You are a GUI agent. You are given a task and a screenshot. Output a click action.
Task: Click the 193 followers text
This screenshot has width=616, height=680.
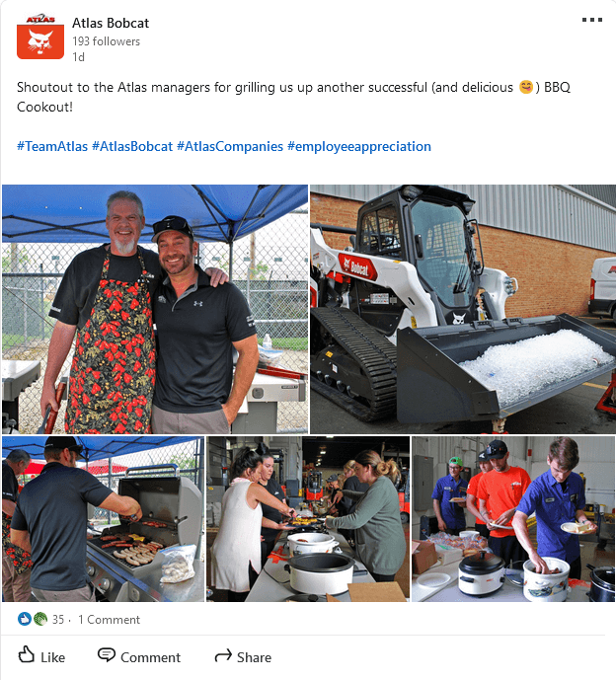click(106, 41)
